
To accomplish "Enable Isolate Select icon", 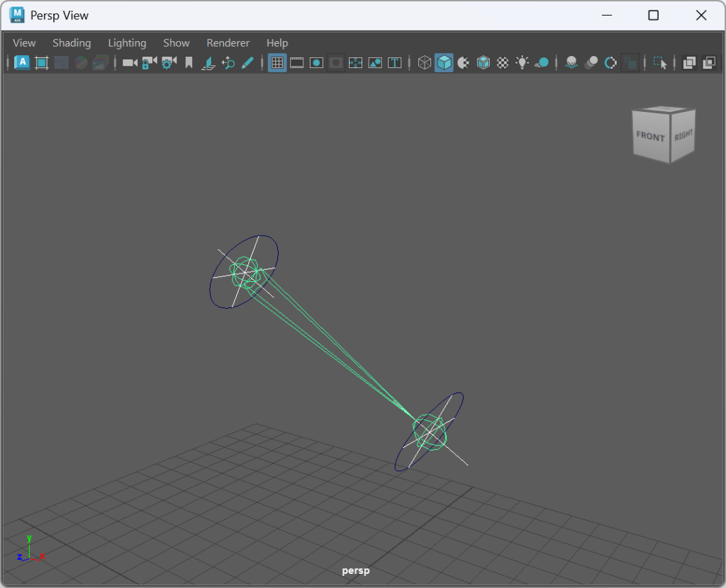I will [x=660, y=63].
